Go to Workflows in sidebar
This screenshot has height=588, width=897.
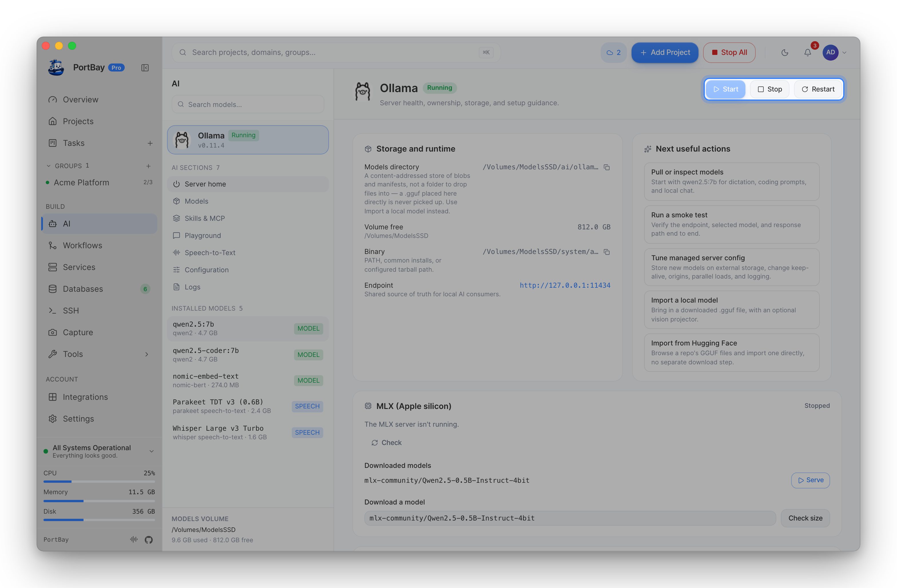(99, 245)
